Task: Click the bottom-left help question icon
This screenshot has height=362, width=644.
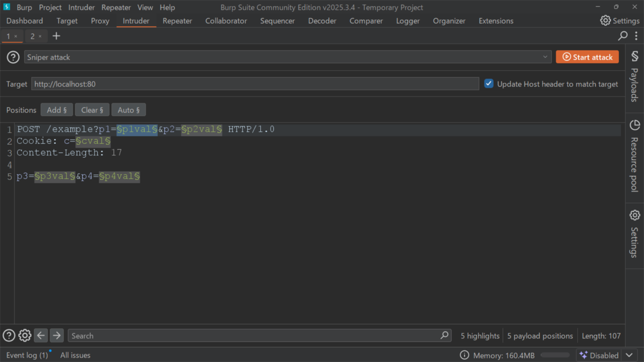Action: coord(9,336)
